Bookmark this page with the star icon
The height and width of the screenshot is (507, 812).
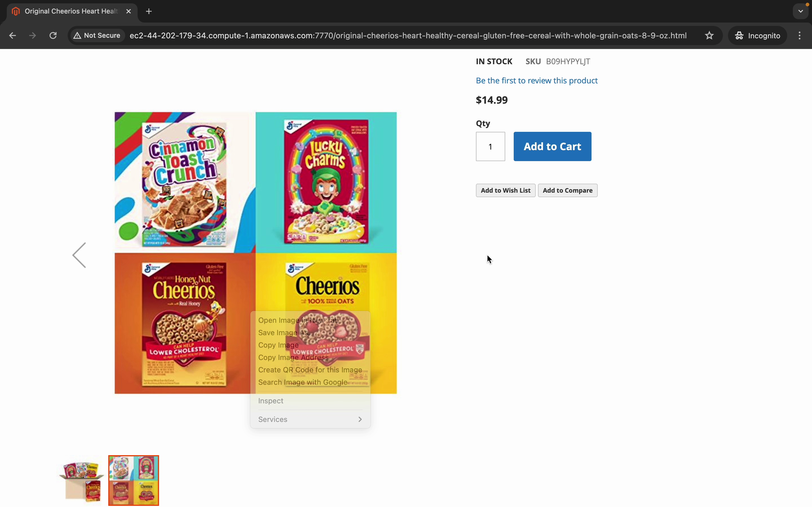pyautogui.click(x=709, y=35)
